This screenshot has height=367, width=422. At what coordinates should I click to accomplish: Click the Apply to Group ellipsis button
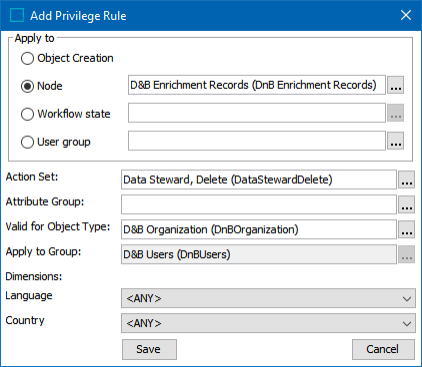[406, 255]
